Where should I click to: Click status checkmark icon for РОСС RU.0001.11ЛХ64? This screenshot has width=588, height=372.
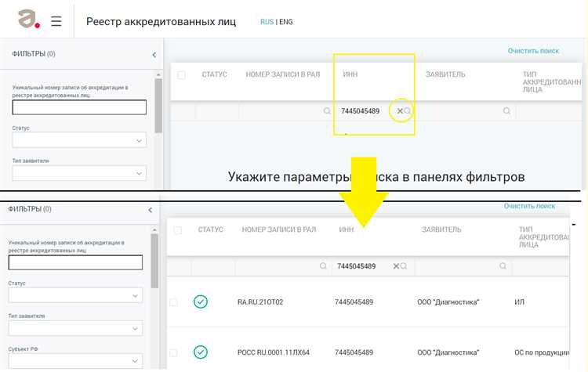coord(201,352)
